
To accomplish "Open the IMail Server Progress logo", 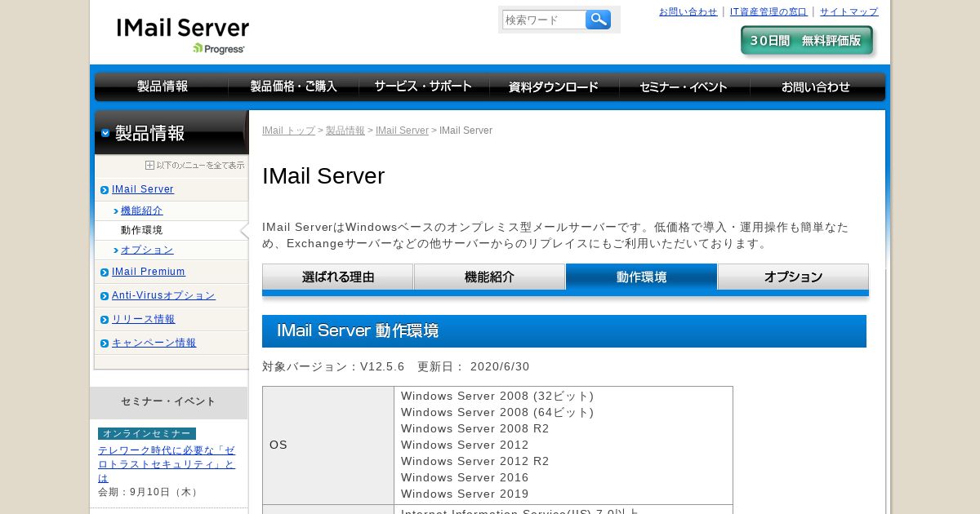I will pos(183,36).
